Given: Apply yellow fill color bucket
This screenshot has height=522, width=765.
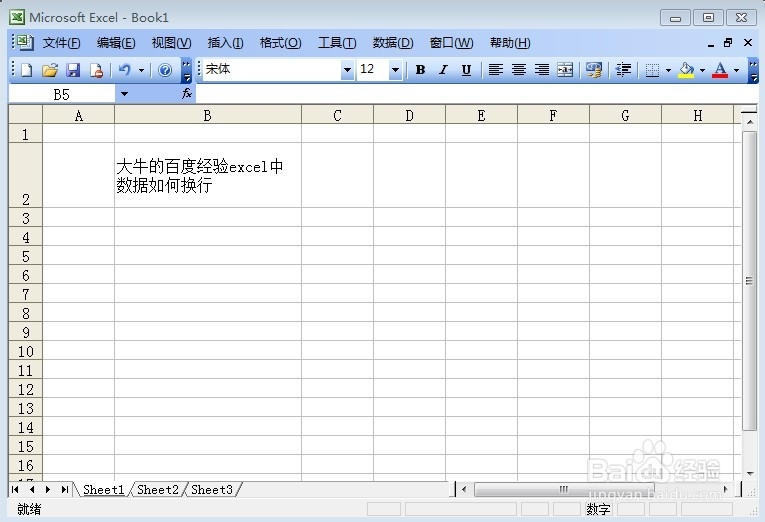Looking at the screenshot, I should (686, 70).
